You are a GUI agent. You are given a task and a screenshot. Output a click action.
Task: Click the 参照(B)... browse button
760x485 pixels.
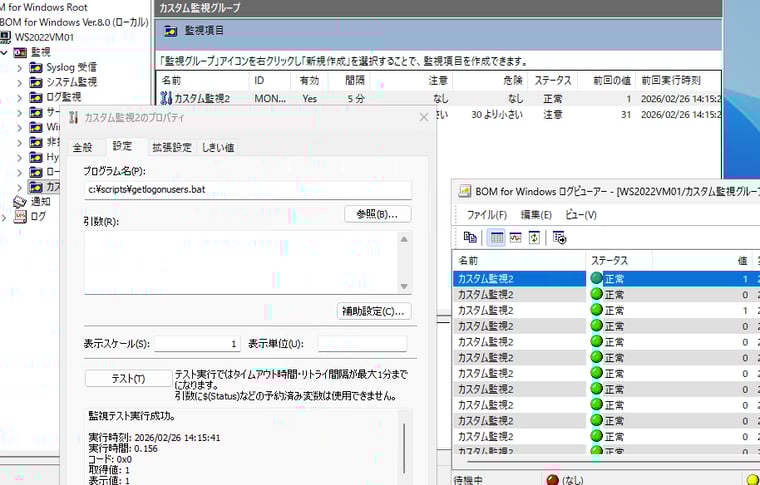pos(378,214)
